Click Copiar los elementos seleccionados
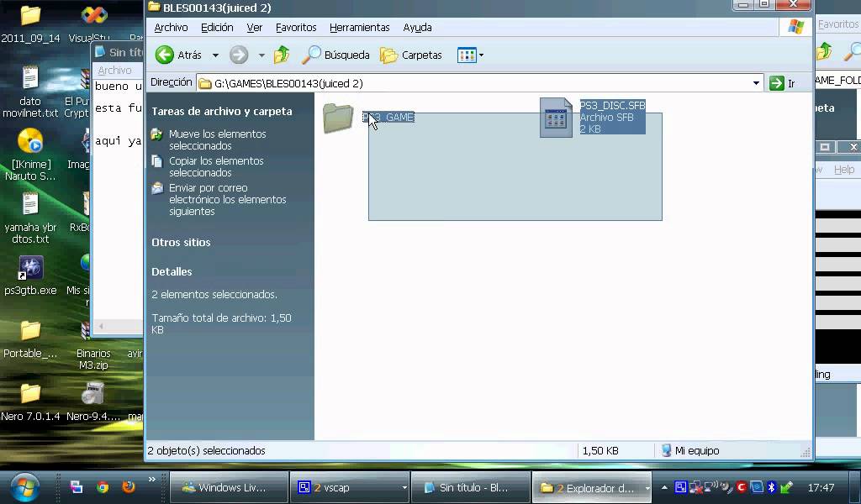Viewport: 861px width, 504px height. point(216,166)
